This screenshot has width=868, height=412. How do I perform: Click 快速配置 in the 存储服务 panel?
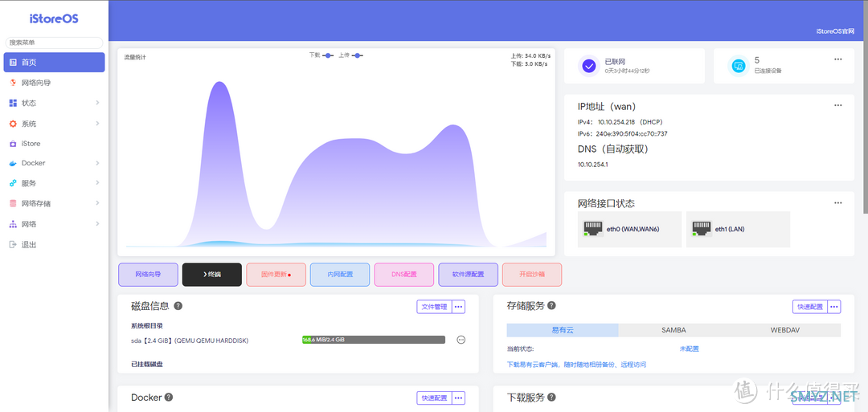(x=810, y=307)
